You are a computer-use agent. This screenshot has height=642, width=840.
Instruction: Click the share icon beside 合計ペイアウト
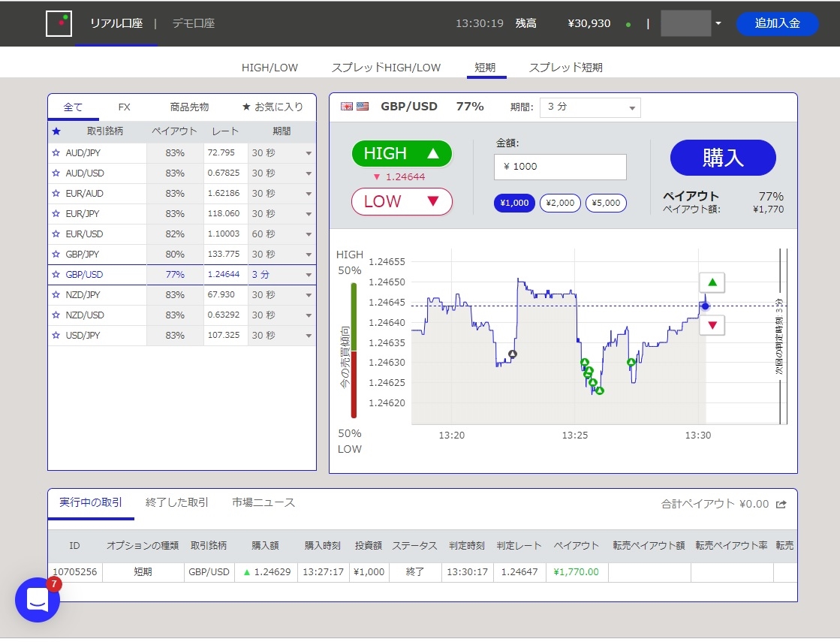click(x=781, y=505)
